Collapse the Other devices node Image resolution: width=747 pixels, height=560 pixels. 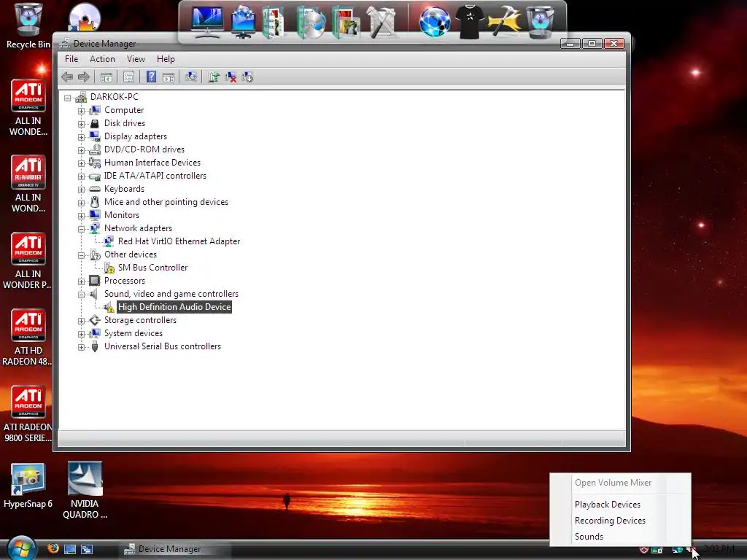coord(82,255)
